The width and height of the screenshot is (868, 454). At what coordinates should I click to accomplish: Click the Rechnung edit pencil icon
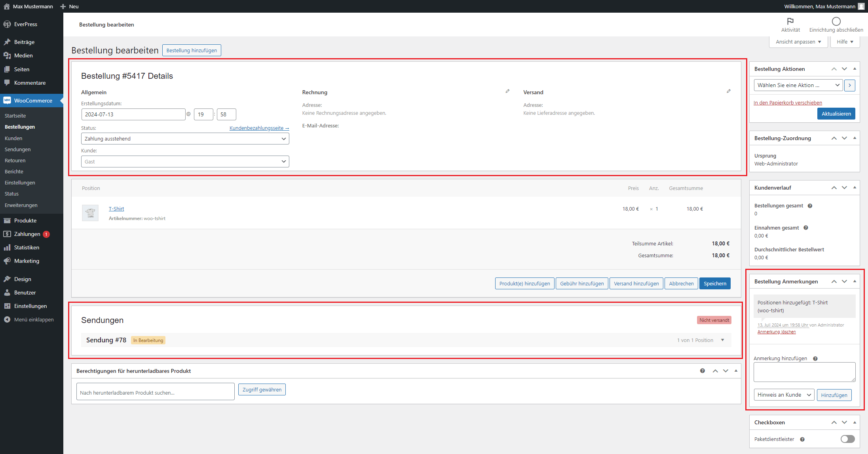tap(507, 91)
